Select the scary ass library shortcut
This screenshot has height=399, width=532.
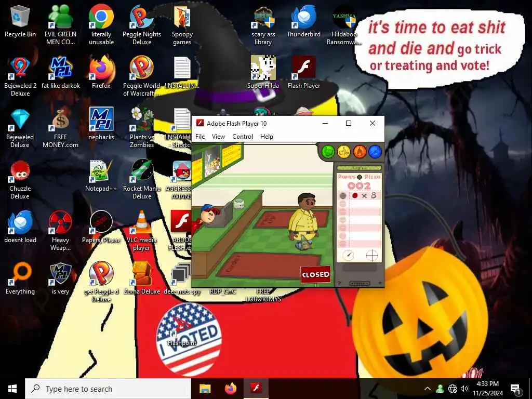(x=263, y=25)
